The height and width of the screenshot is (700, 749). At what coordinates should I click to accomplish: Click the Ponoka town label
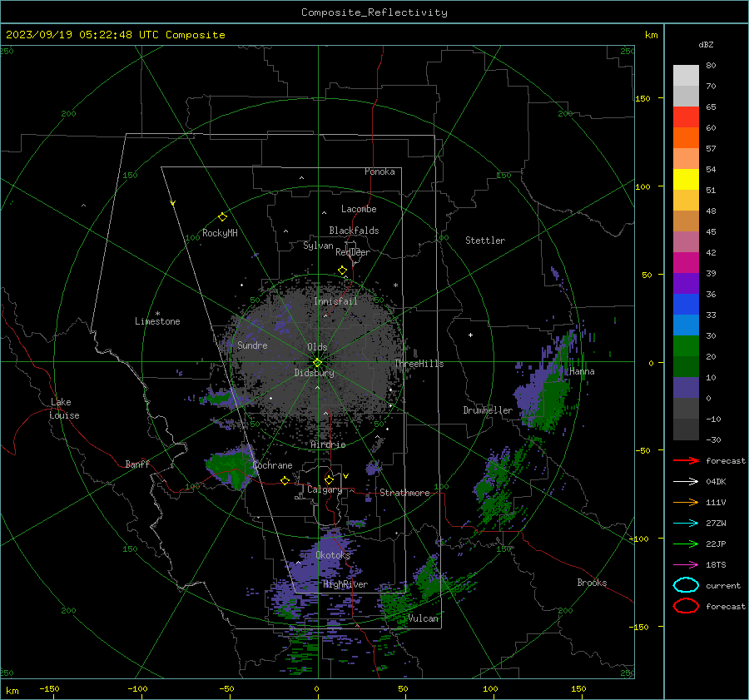379,171
